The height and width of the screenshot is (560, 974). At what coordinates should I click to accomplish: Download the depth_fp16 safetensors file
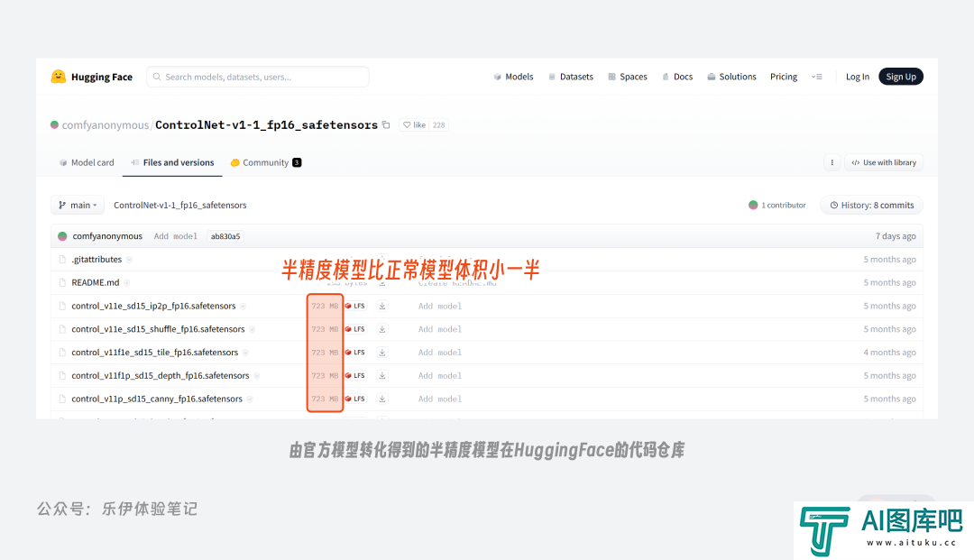(x=382, y=376)
